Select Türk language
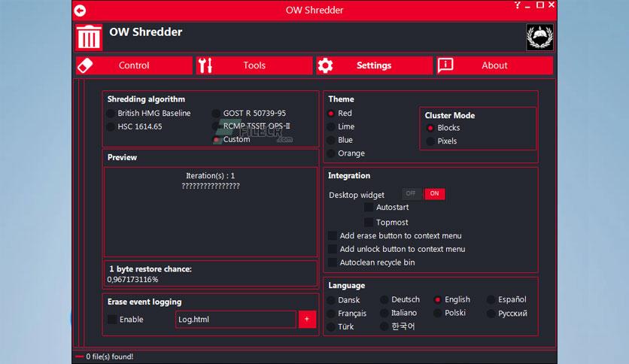This screenshot has width=629, height=364. [341, 326]
